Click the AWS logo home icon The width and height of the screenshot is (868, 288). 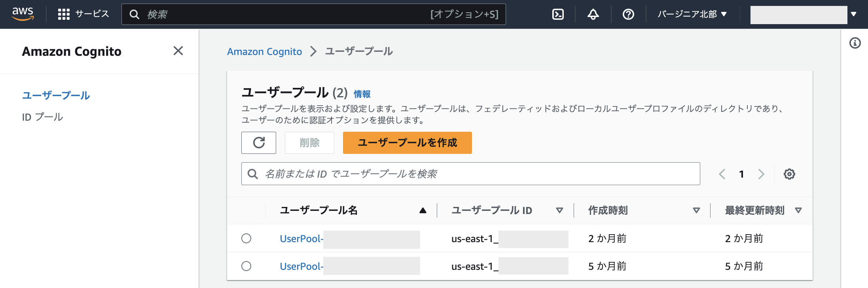click(23, 14)
